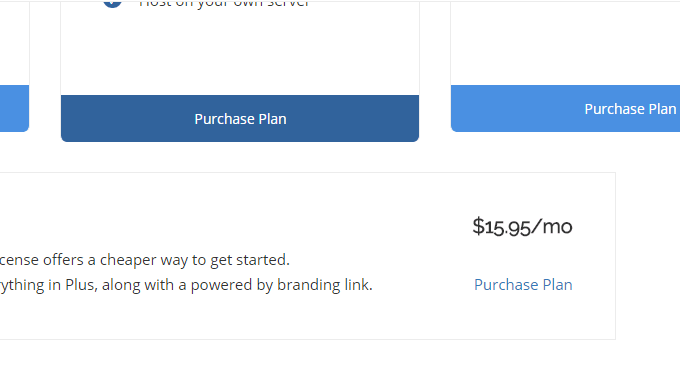The height and width of the screenshot is (366, 680).
Task: Click the blue checkmark icon beside Host on your own server
Action: (112, 3)
